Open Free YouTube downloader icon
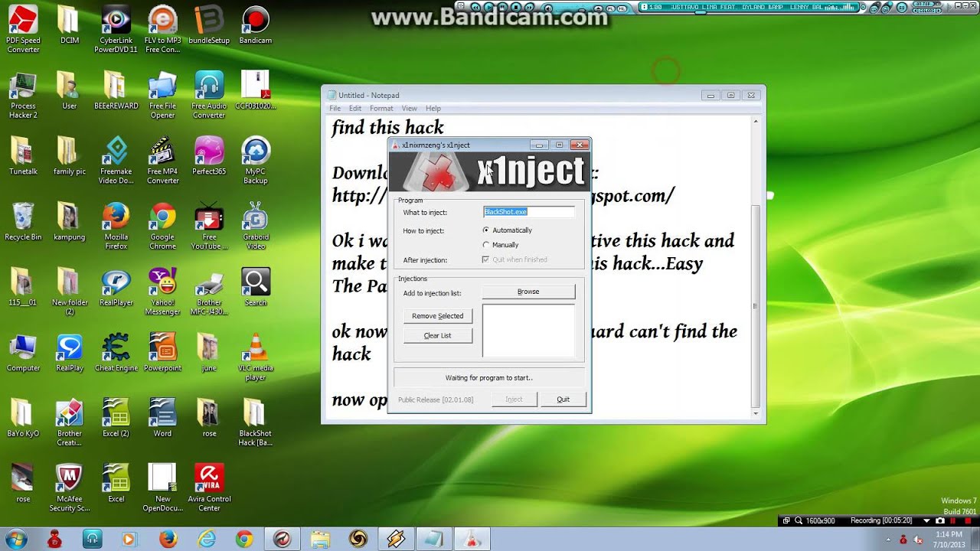Screen dimensions: 980x551 tap(209, 226)
